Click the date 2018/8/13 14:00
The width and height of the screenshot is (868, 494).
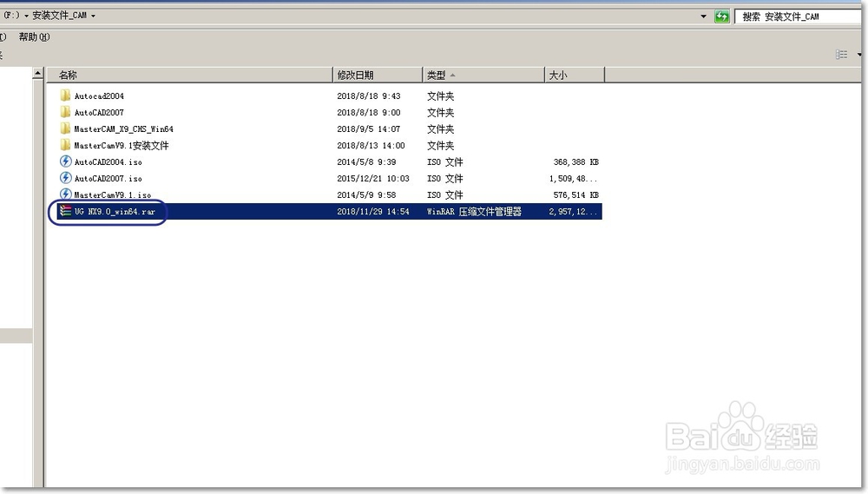tap(371, 146)
